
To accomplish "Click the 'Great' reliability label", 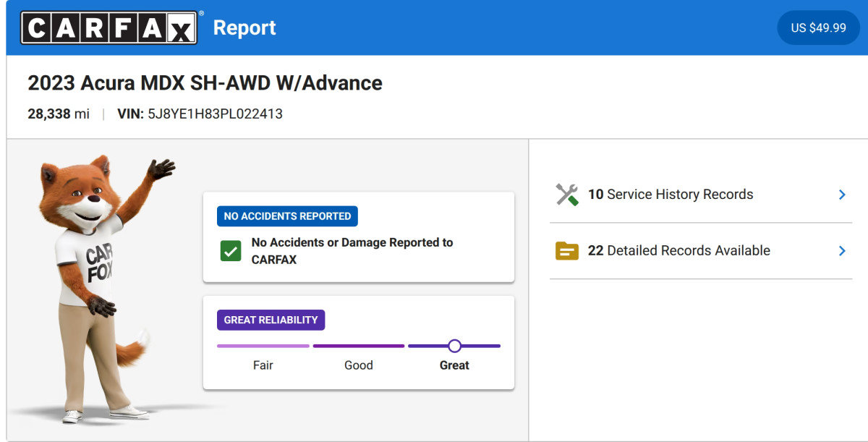I will point(454,365).
